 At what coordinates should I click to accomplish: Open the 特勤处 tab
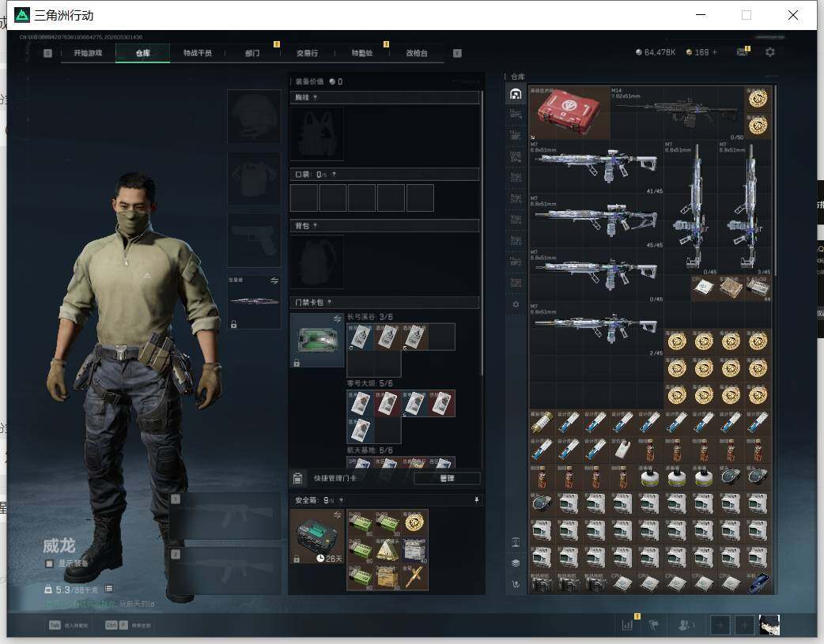point(361,53)
